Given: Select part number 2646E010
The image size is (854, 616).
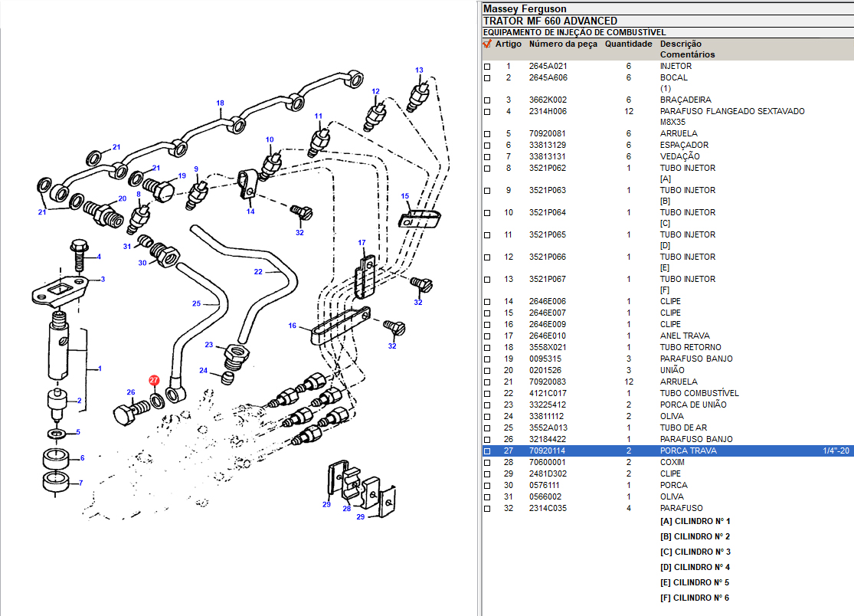Looking at the screenshot, I should pyautogui.click(x=548, y=336).
